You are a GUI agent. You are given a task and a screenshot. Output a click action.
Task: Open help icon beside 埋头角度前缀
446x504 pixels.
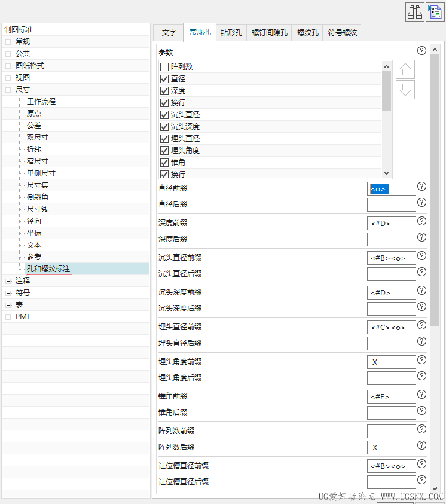pyautogui.click(x=421, y=360)
